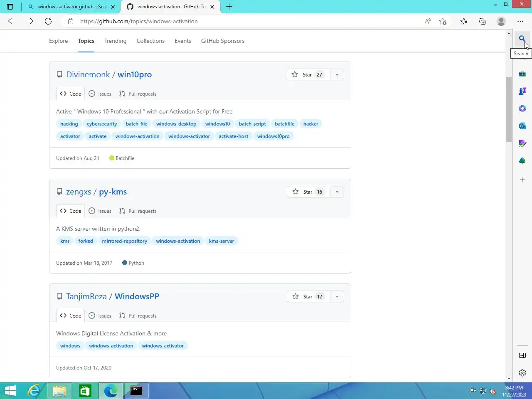Select the batch-script topic tag
Screen dimensions: 532x399
[x=252, y=124]
